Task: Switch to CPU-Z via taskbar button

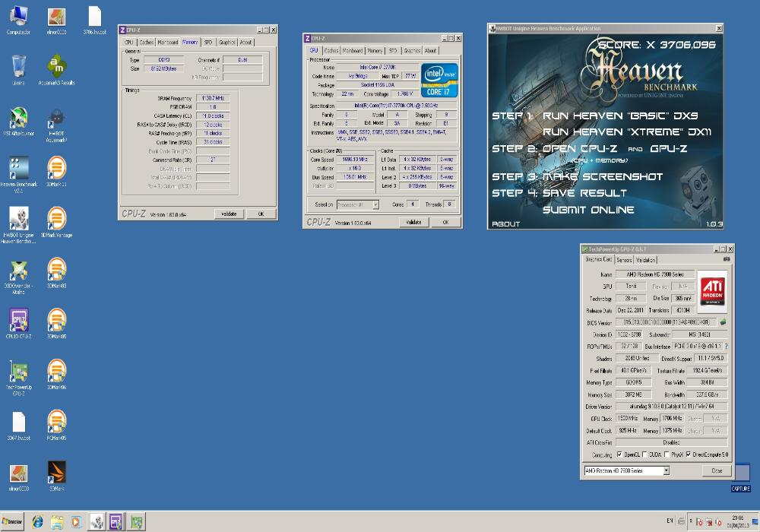Action: coord(116,522)
